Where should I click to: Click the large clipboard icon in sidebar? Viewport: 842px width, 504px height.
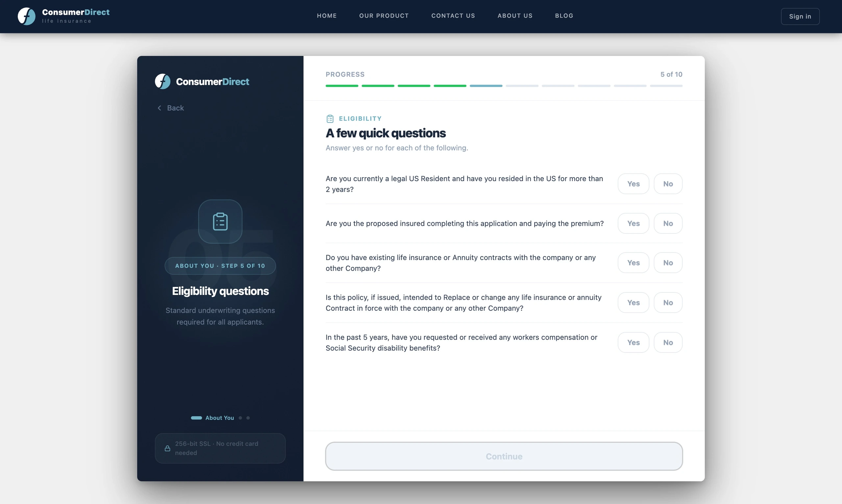coord(220,222)
